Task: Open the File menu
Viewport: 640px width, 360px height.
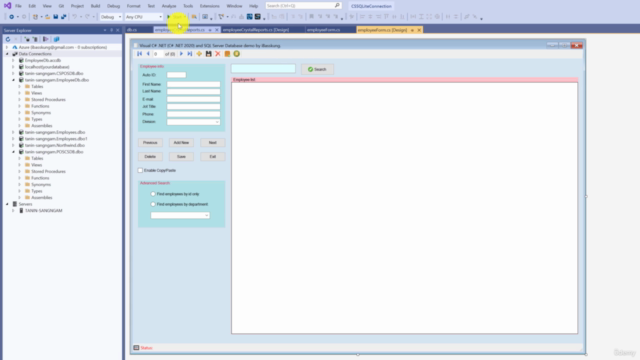Action: (18, 6)
